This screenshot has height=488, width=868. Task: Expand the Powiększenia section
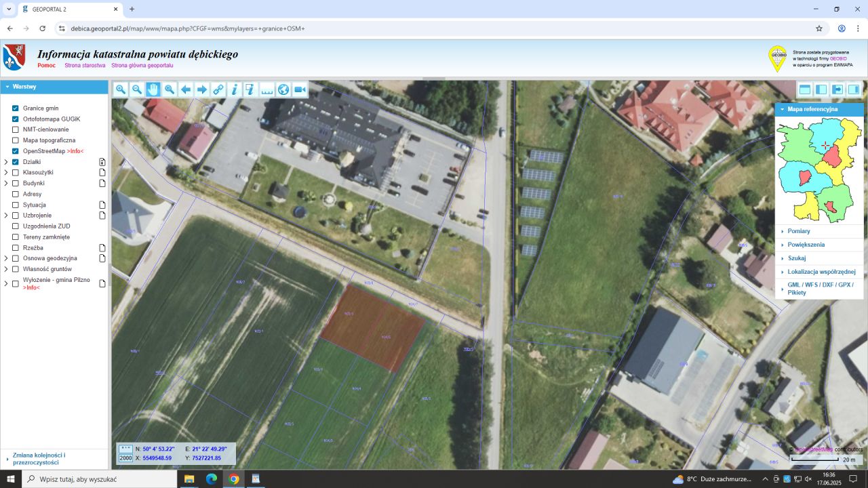pos(819,245)
